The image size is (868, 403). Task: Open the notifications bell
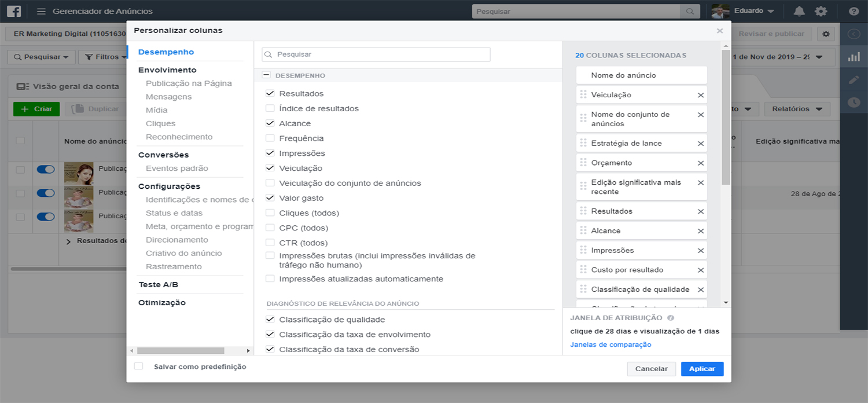[x=799, y=12]
